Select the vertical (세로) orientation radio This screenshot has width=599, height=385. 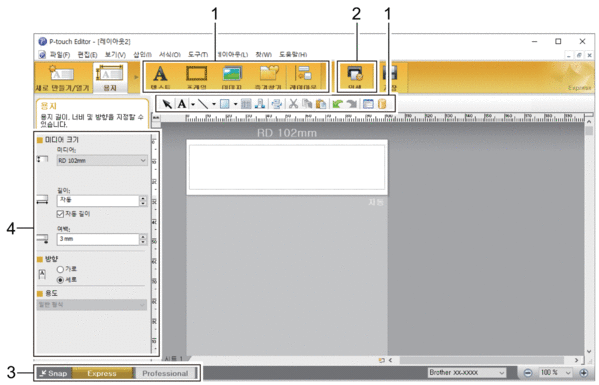tap(60, 280)
